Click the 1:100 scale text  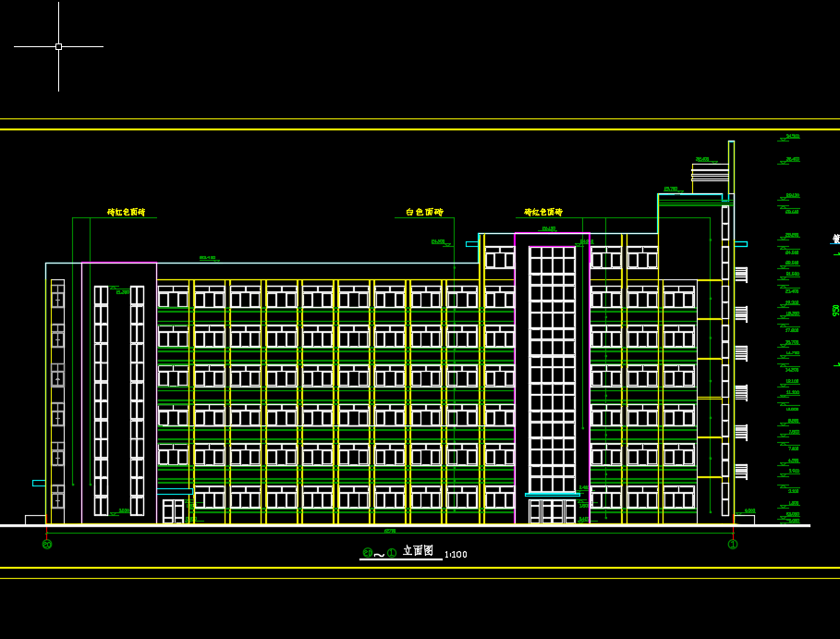tap(456, 554)
